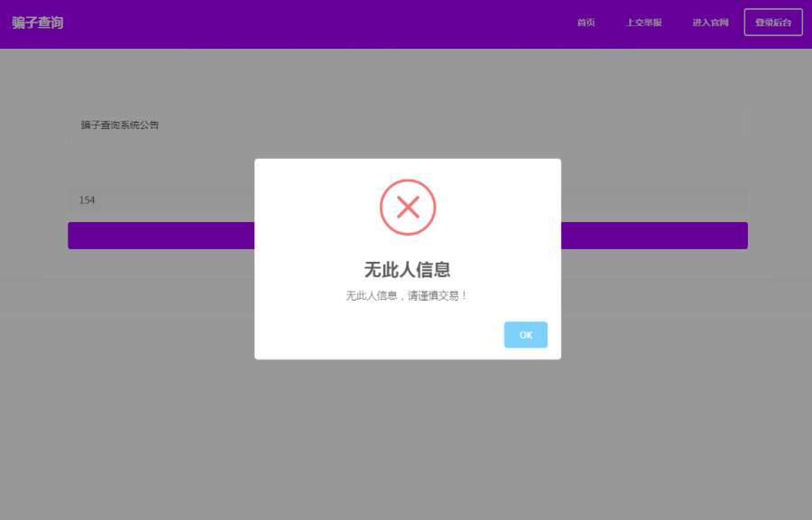Click the 无此人信息 dialog heading
The width and height of the screenshot is (812, 520).
click(x=408, y=269)
